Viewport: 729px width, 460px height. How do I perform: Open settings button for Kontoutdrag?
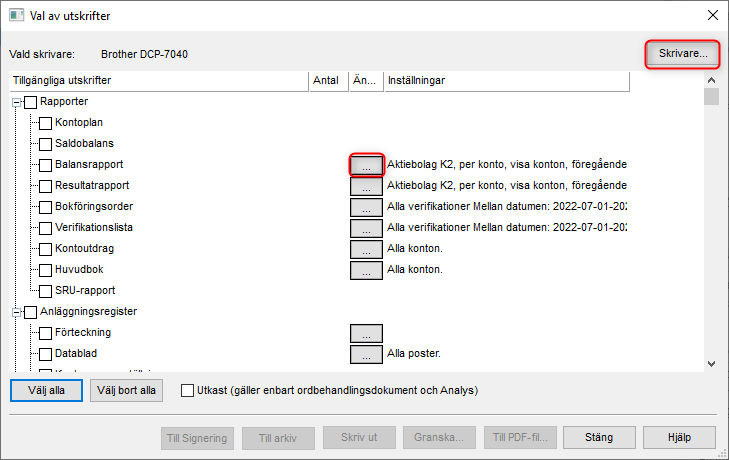(x=366, y=249)
